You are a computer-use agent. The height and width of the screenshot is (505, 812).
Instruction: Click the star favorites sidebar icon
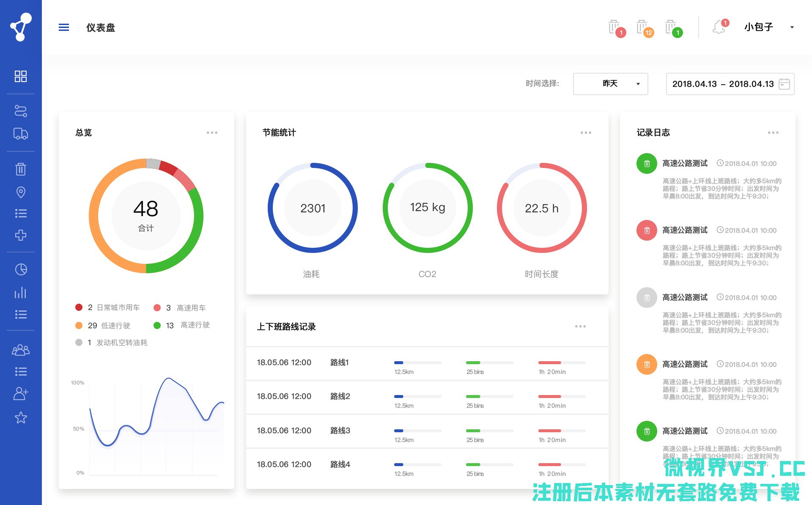(20, 418)
